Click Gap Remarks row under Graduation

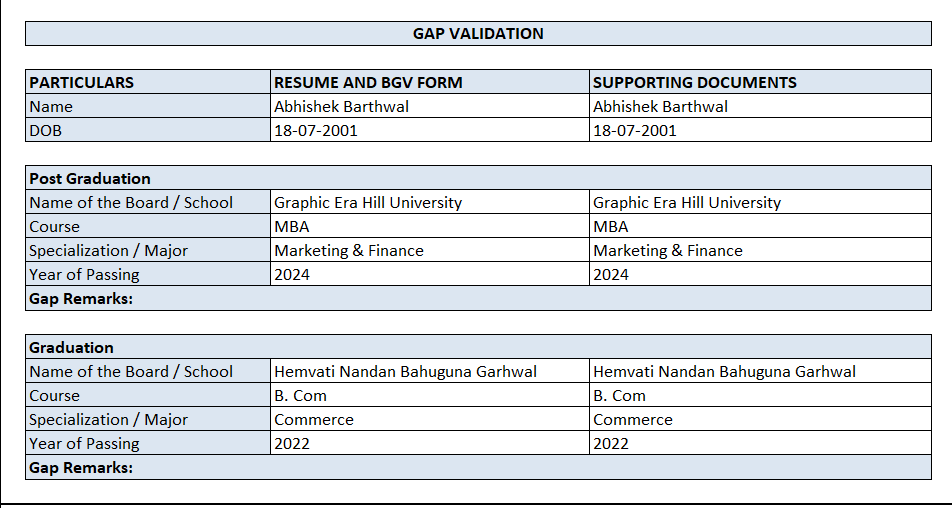pos(478,468)
